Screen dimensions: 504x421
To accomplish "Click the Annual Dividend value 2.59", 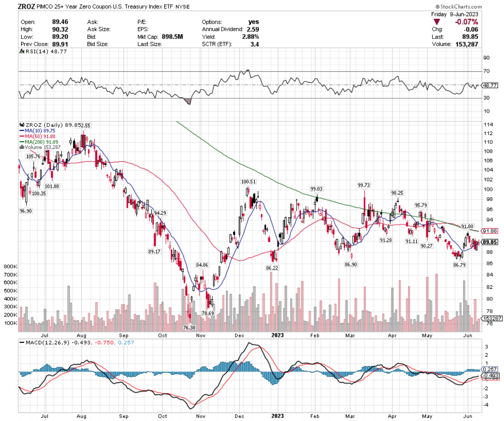I will point(253,29).
